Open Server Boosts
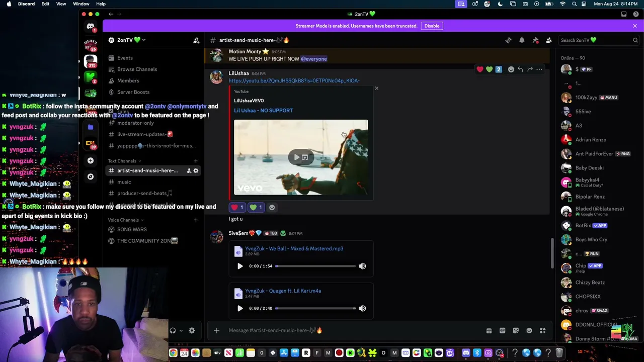The image size is (644, 362). click(133, 92)
